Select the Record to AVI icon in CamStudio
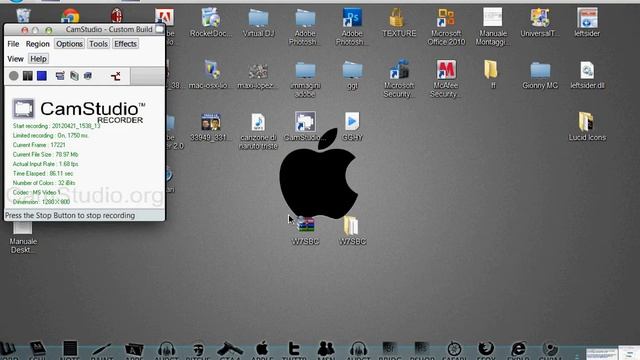 click(74, 76)
